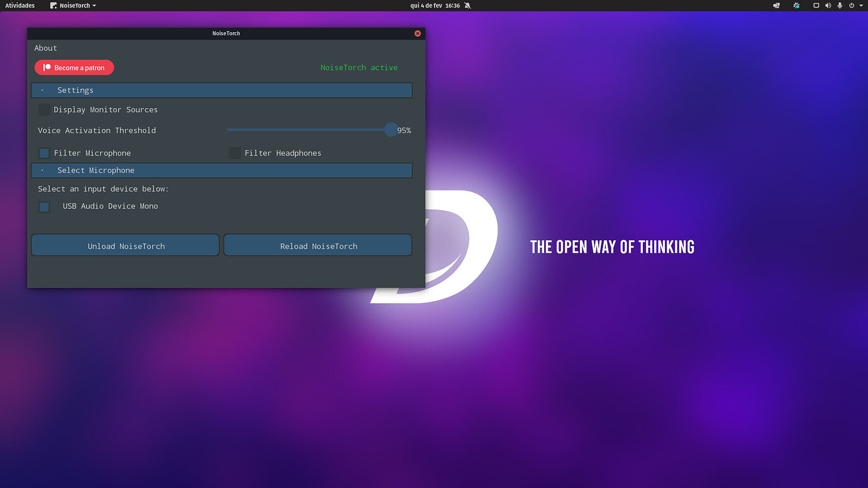Open the About menu in NoiseTorch
This screenshot has width=868, height=488.
click(x=45, y=48)
